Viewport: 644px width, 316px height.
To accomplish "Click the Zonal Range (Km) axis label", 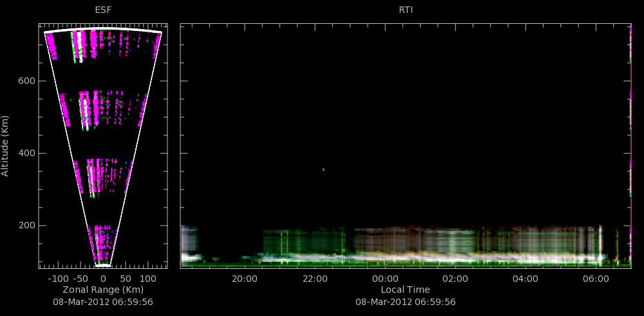I will [x=103, y=290].
